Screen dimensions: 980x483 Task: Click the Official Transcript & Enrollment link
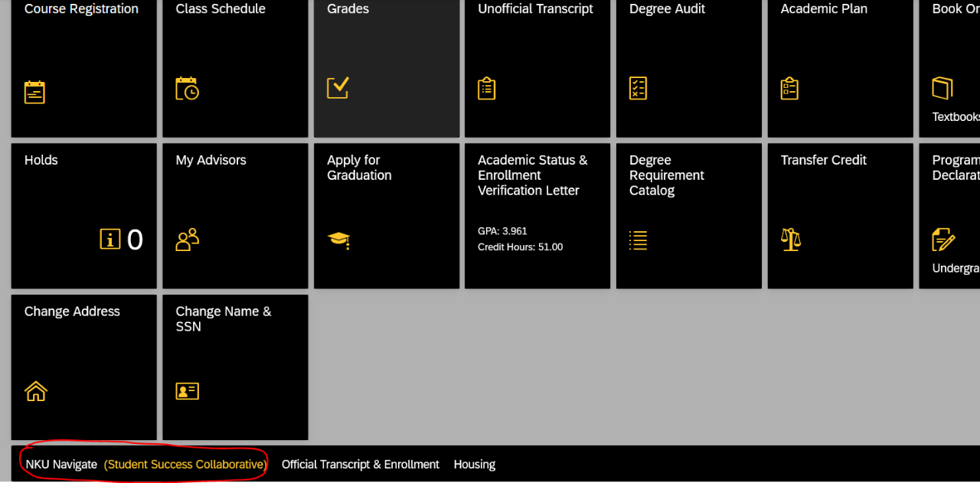click(360, 464)
